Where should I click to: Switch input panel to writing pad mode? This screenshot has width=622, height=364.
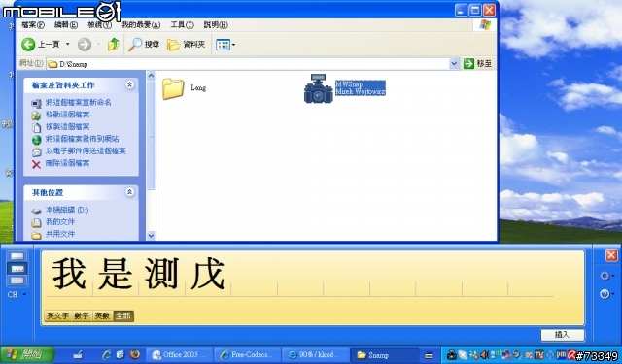coord(17,256)
